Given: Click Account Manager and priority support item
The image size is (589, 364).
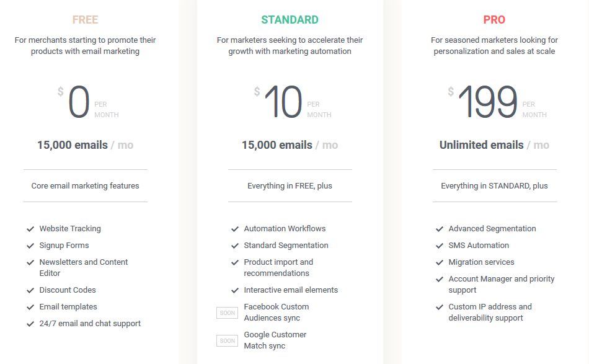Looking at the screenshot, I should pyautogui.click(x=501, y=285).
